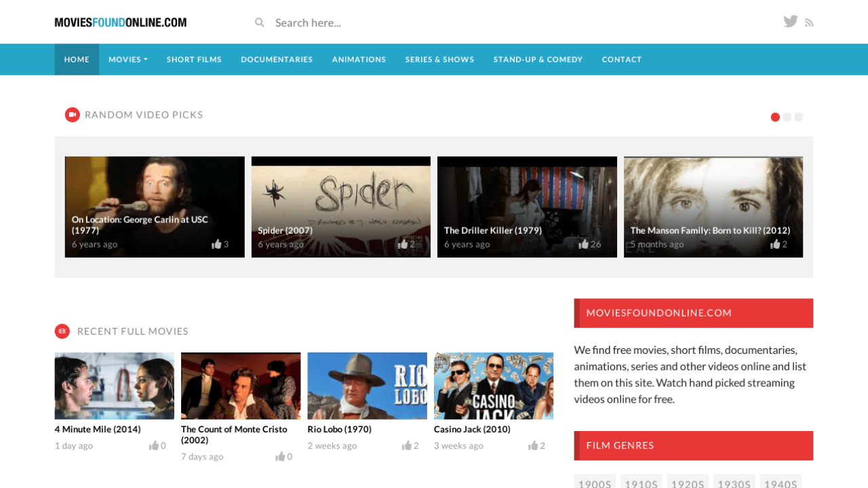Select the second carousel dot
The width and height of the screenshot is (868, 488).
(x=787, y=117)
